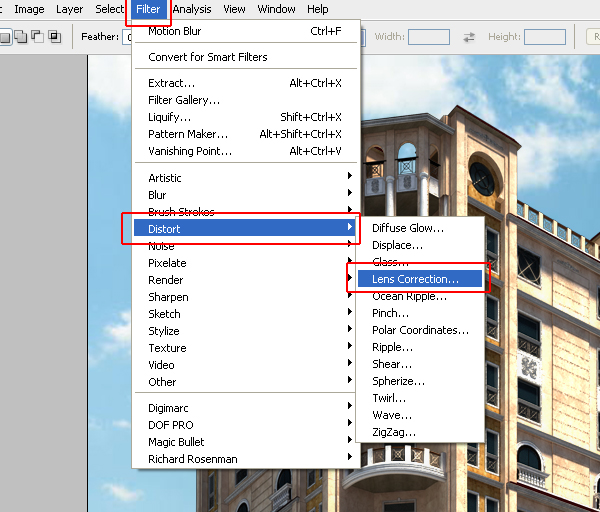600x512 pixels.
Task: Choose Polar Coordinates filter
Action: tap(420, 330)
